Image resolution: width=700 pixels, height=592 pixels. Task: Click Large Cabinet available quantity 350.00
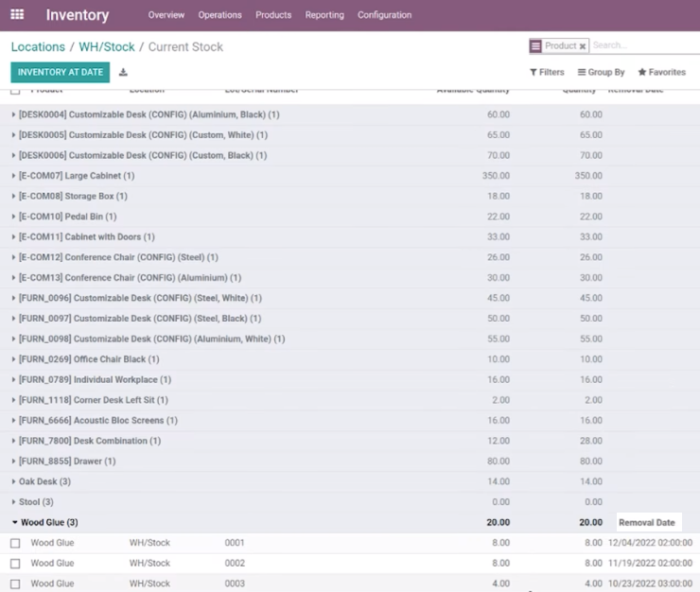[496, 176]
